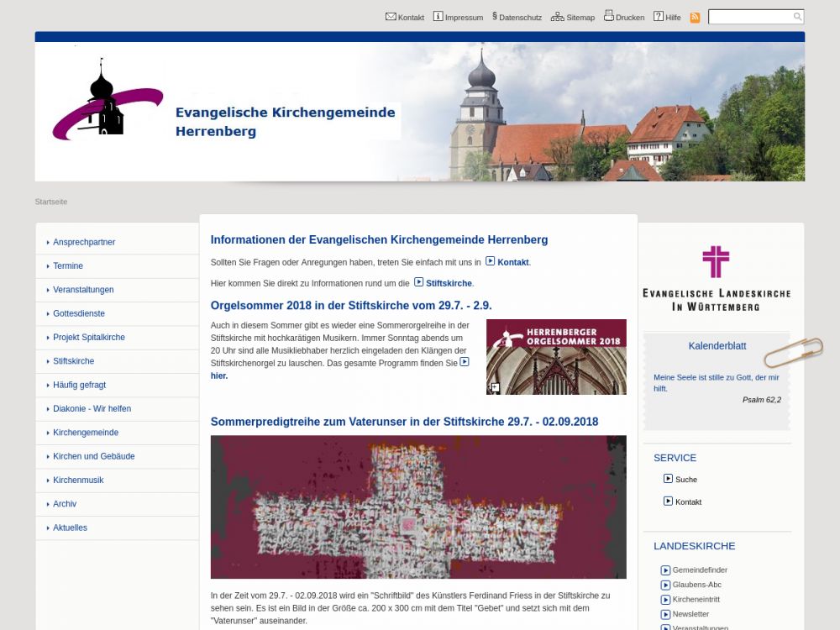Click the orange RSS feed icon
The height and width of the screenshot is (630, 840).
coord(695,18)
